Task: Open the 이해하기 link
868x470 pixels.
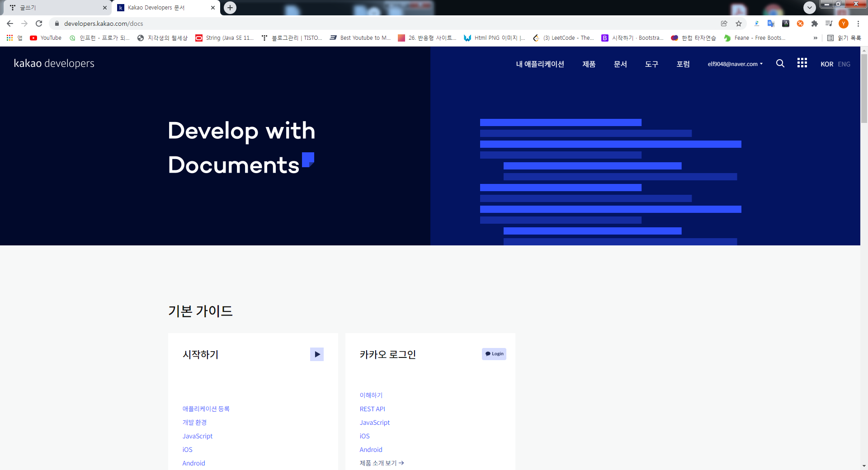Action: click(x=371, y=395)
